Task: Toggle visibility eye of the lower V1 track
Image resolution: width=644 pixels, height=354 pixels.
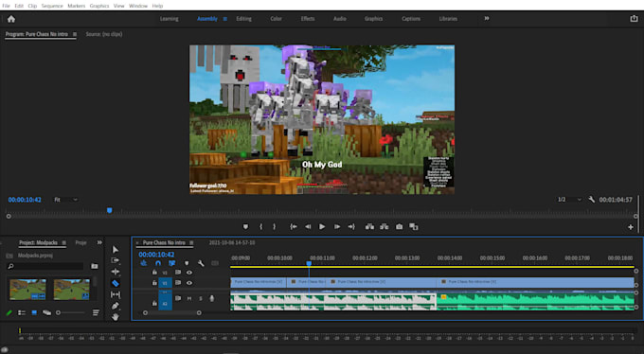Action: [x=188, y=283]
